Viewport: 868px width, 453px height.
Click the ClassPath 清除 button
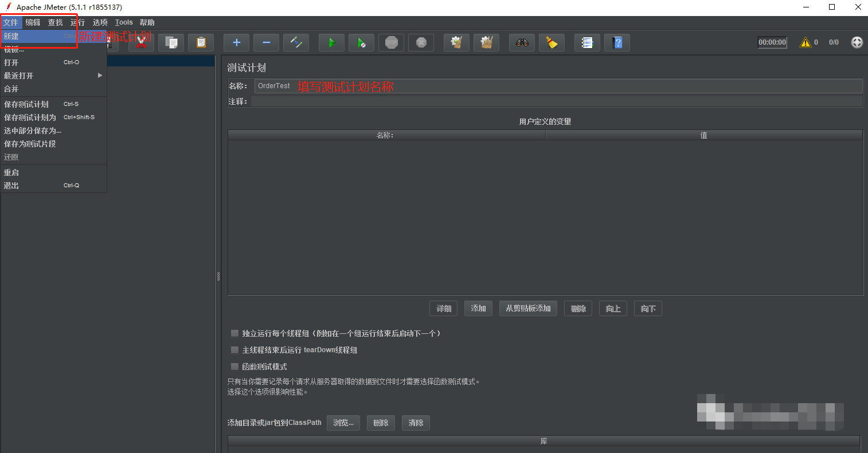pos(416,423)
